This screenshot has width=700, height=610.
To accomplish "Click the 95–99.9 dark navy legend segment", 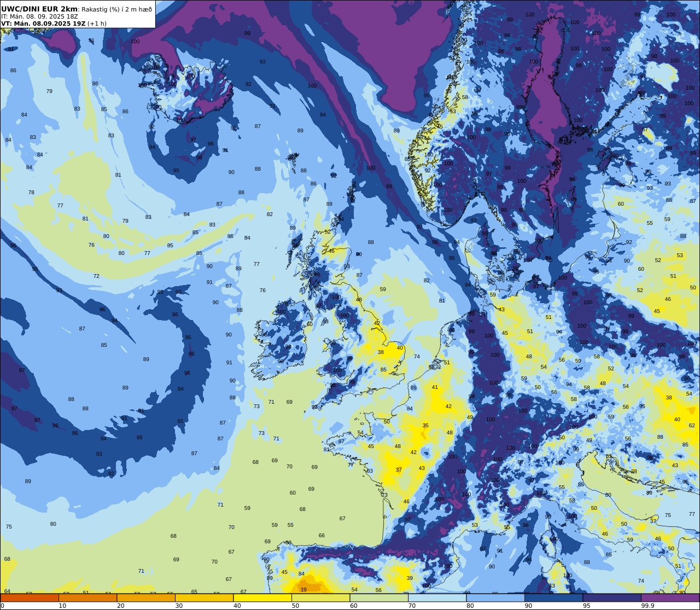I will click(612, 598).
